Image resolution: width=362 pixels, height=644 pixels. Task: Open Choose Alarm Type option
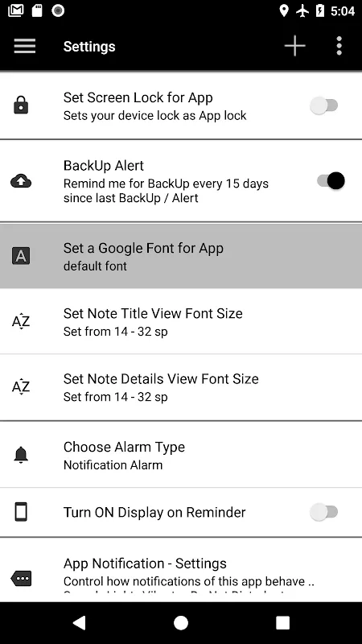pyautogui.click(x=181, y=455)
